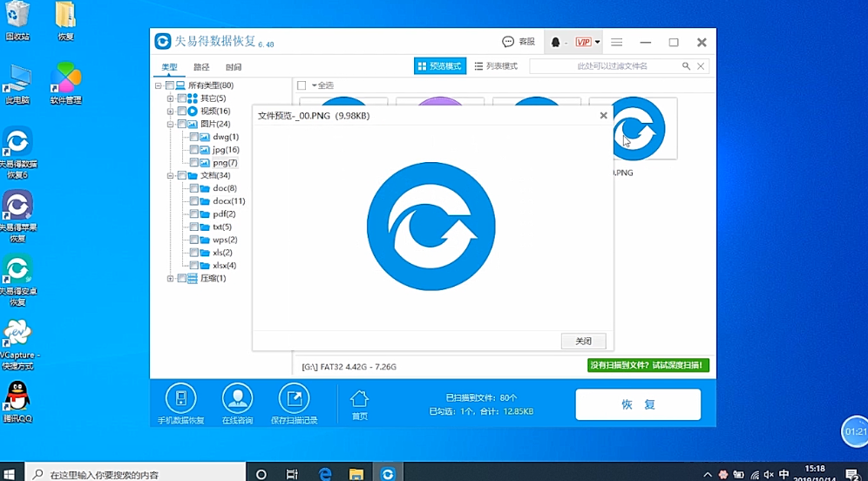Click the Windows Start button
The width and height of the screenshot is (868, 481).
(x=9, y=474)
